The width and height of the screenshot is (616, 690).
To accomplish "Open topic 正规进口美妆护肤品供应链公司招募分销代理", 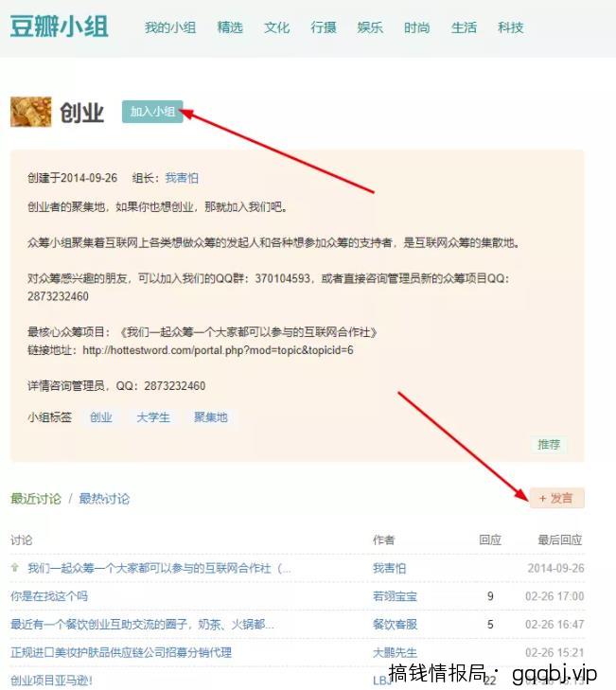I will click(121, 652).
